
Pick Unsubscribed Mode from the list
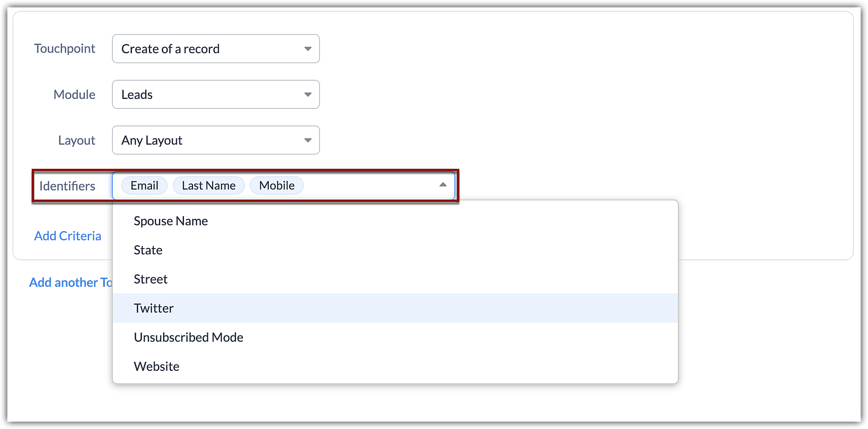pos(395,337)
